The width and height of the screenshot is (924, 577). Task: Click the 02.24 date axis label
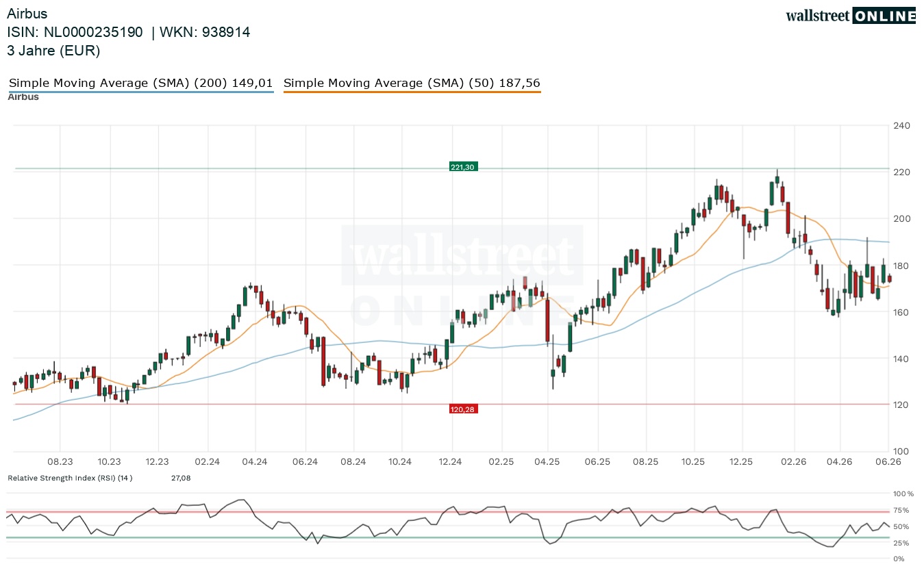[207, 462]
